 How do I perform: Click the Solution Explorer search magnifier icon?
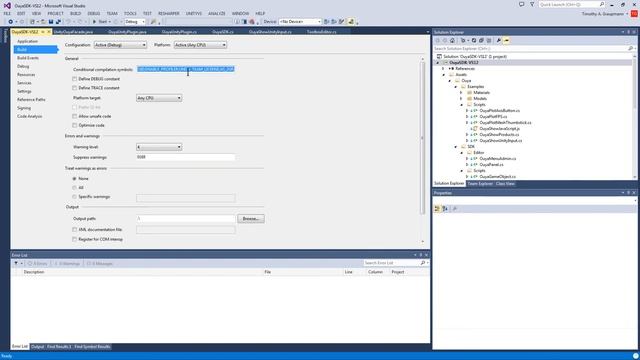pos(630,49)
